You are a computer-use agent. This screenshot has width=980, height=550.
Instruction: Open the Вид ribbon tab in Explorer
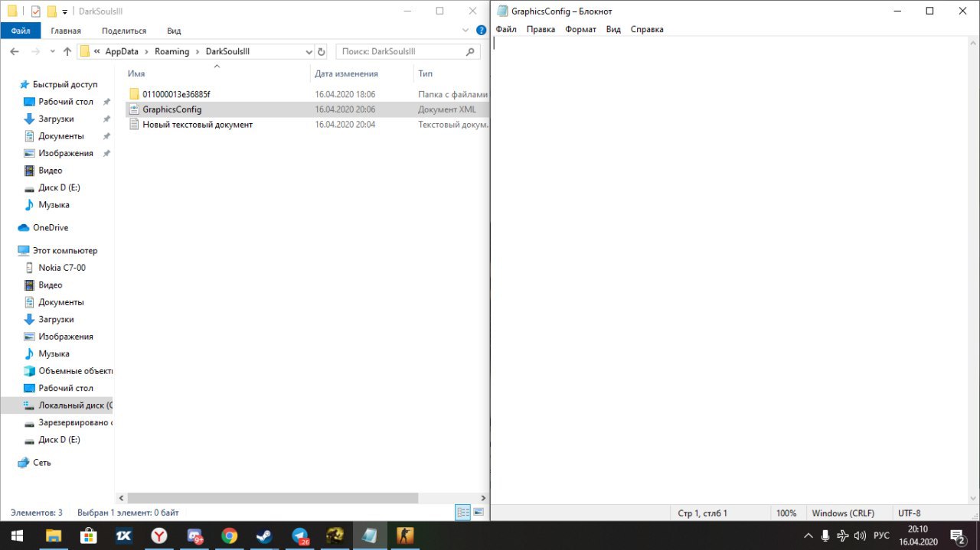point(174,31)
